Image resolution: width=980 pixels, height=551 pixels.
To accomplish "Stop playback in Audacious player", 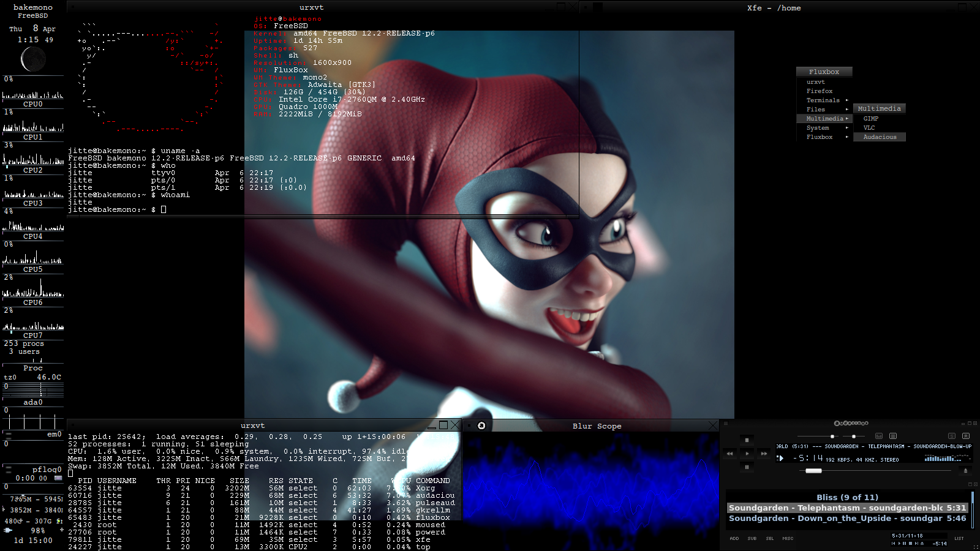I will pos(747,440).
